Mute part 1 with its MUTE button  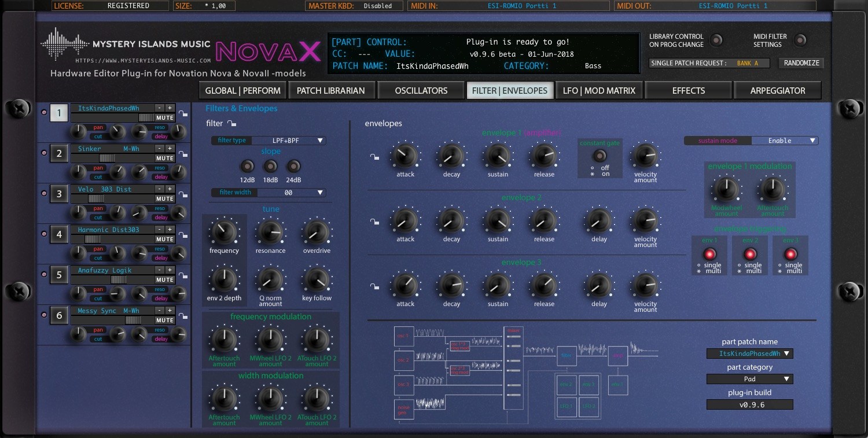coord(164,117)
